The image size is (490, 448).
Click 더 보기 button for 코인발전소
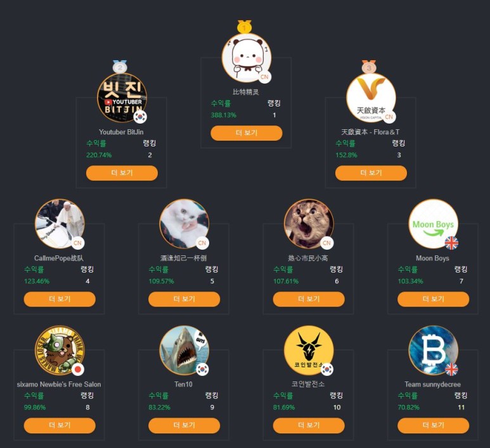coord(309,425)
